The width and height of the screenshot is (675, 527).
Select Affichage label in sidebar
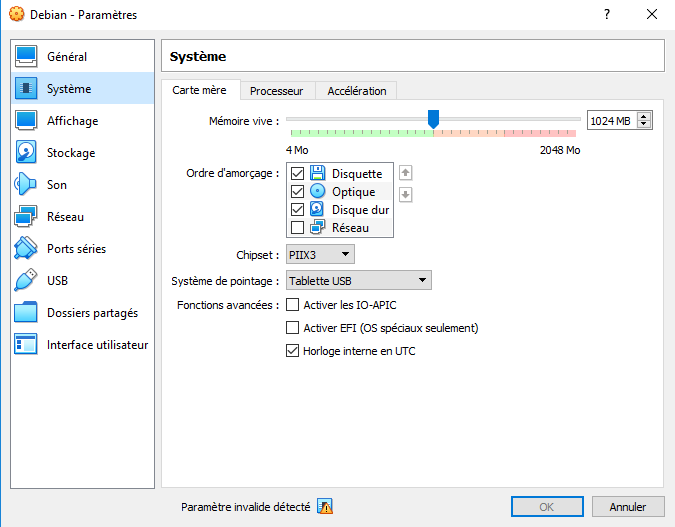73,121
